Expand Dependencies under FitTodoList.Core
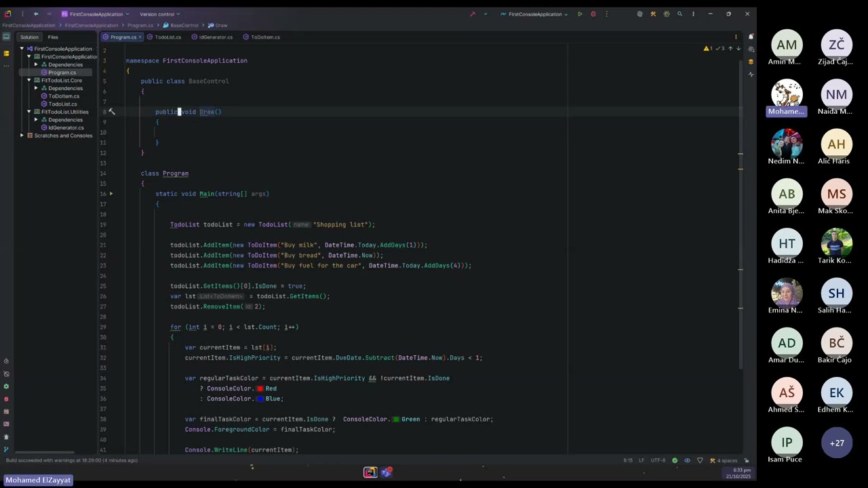The height and width of the screenshot is (488, 868). [x=35, y=88]
